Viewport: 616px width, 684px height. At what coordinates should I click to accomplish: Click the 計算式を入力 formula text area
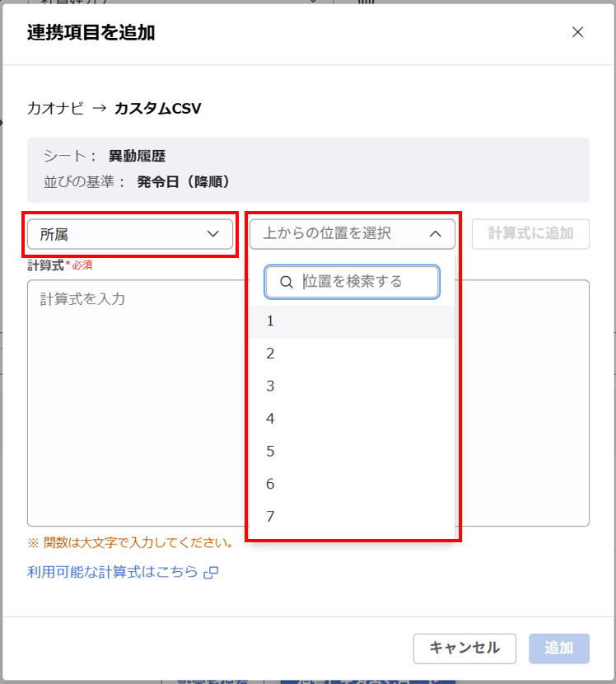click(132, 371)
